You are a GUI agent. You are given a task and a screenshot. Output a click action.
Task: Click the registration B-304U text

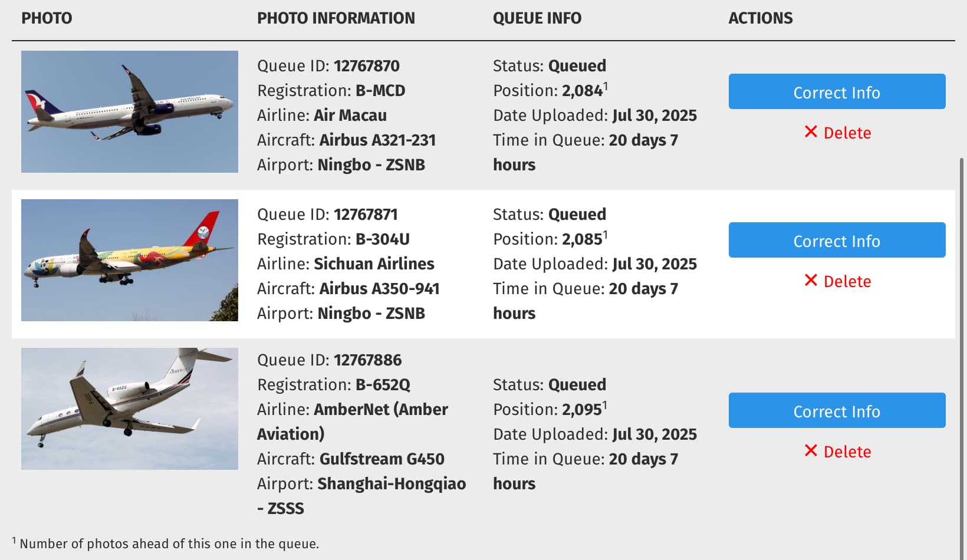[382, 239]
